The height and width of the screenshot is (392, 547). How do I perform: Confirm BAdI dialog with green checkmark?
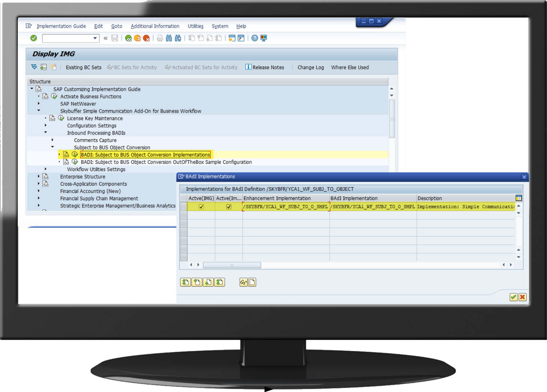[514, 297]
